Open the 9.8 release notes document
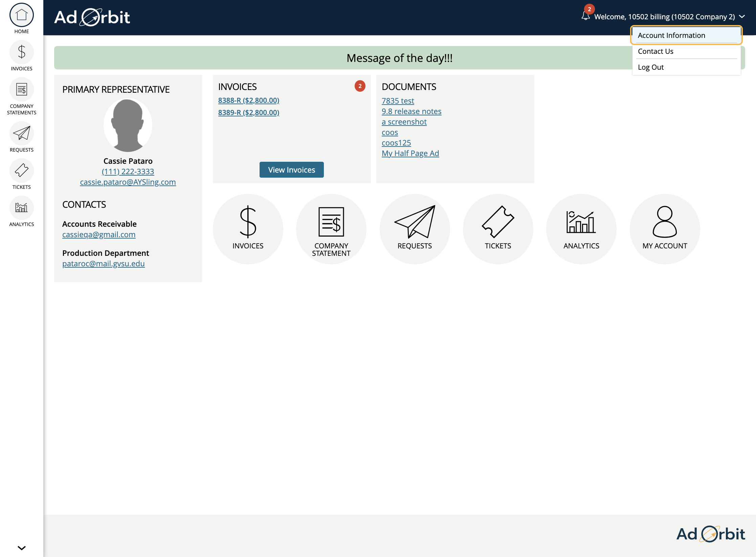Image resolution: width=756 pixels, height=557 pixels. click(411, 111)
